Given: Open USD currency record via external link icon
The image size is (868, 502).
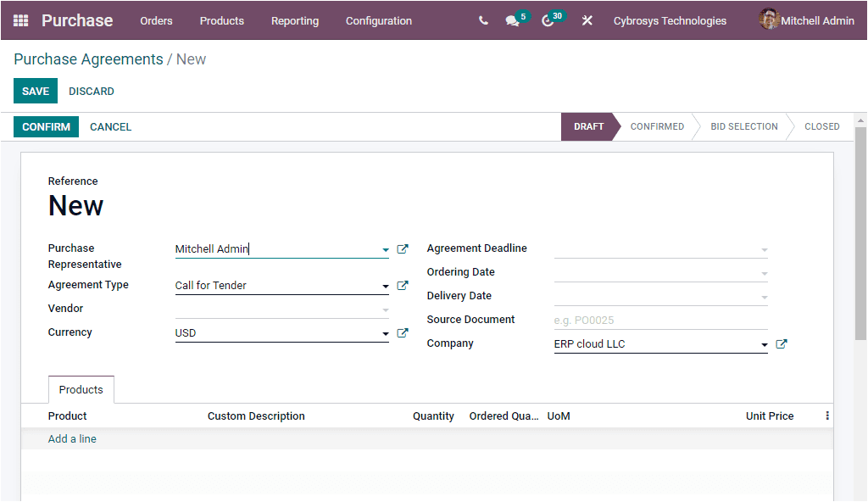Looking at the screenshot, I should click(x=402, y=332).
